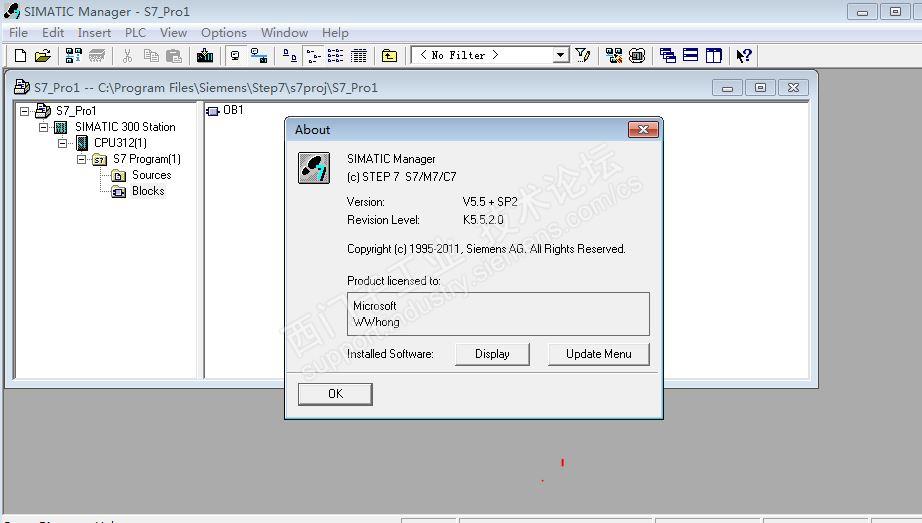Click the Paste toolbar icon
922x523 pixels.
[173, 56]
